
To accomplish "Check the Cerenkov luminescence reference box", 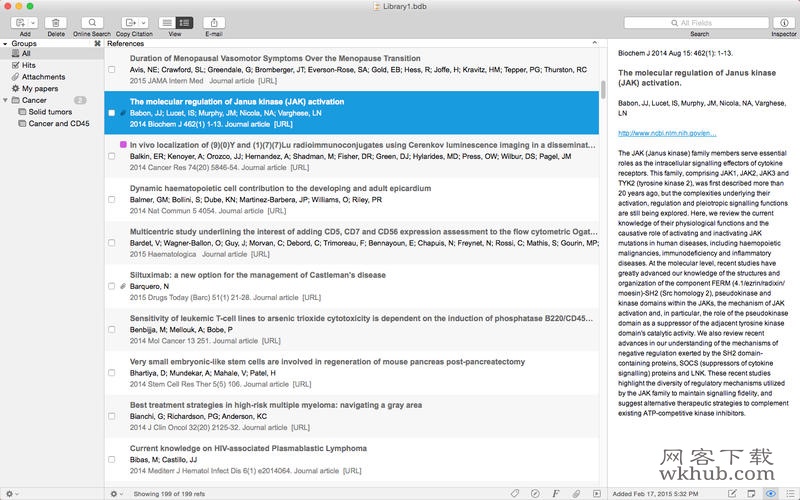I will [x=112, y=156].
